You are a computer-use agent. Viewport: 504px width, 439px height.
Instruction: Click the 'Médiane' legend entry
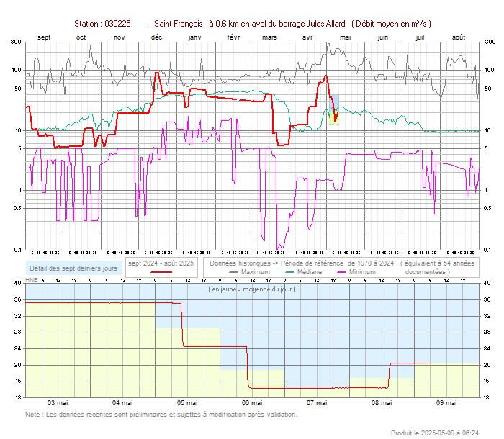tap(310, 272)
